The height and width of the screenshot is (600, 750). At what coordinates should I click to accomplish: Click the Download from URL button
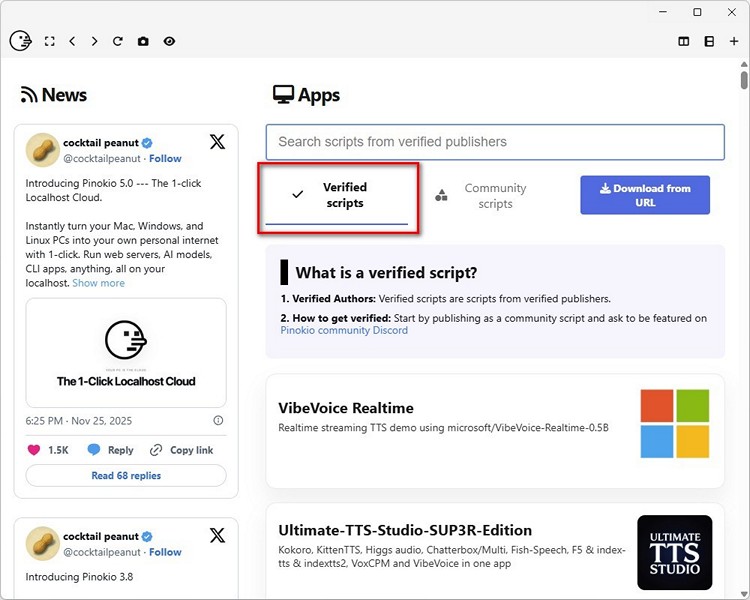coord(645,195)
